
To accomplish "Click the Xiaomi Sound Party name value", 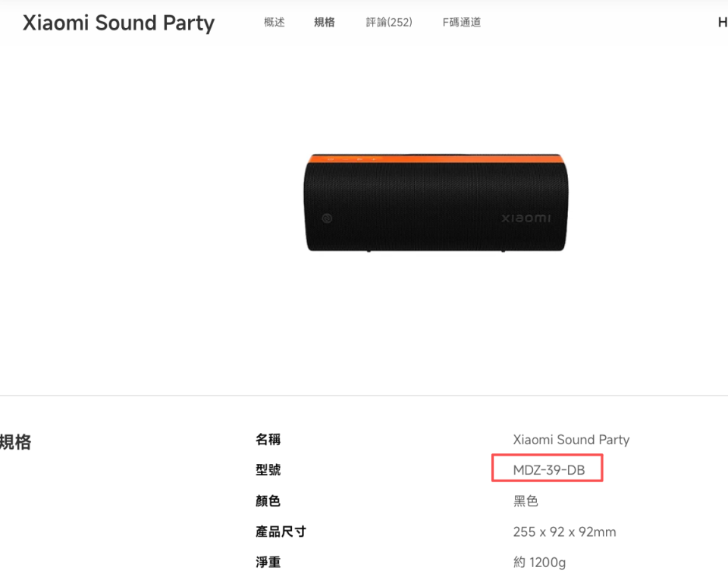I will point(571,440).
